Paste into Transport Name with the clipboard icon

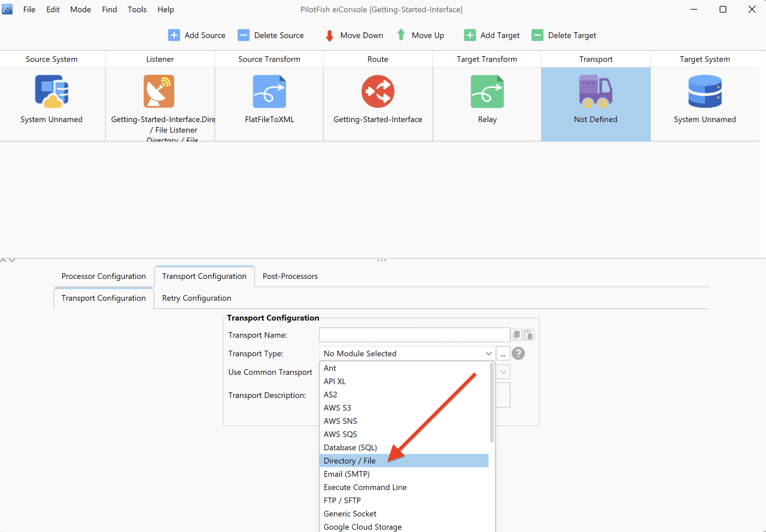pyautogui.click(x=528, y=335)
